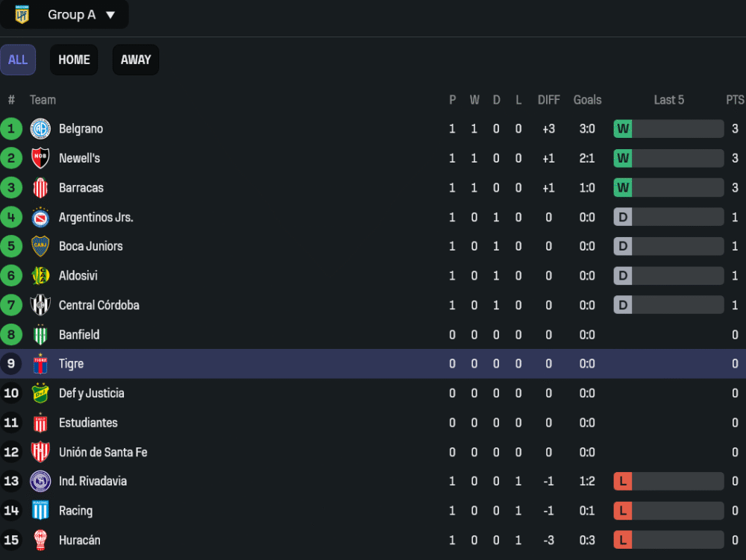Image resolution: width=746 pixels, height=560 pixels.
Task: Click the league logo beside Group A
Action: pyautogui.click(x=22, y=14)
